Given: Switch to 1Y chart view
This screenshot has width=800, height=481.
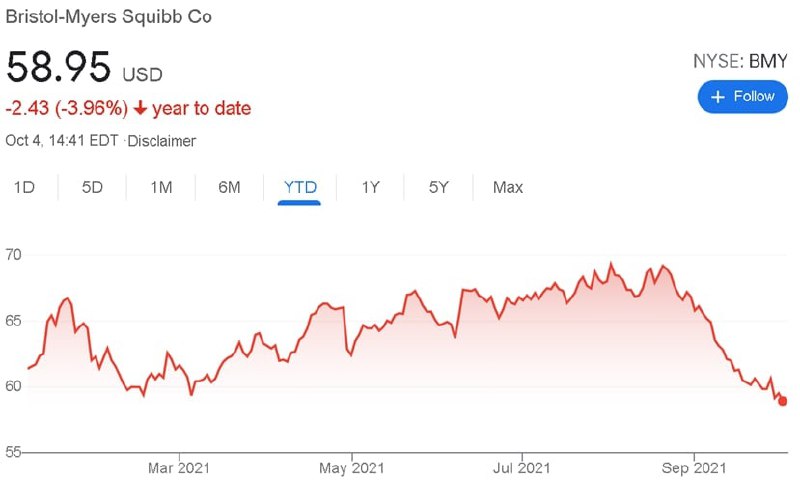Looking at the screenshot, I should 370,187.
